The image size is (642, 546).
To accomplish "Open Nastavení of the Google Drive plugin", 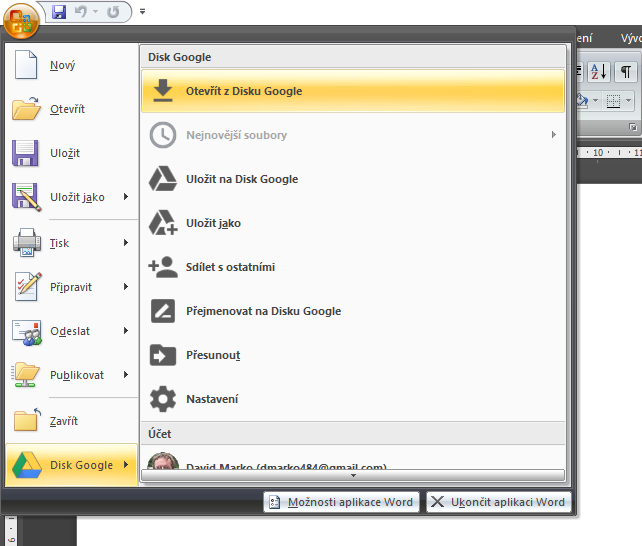I will (353, 399).
